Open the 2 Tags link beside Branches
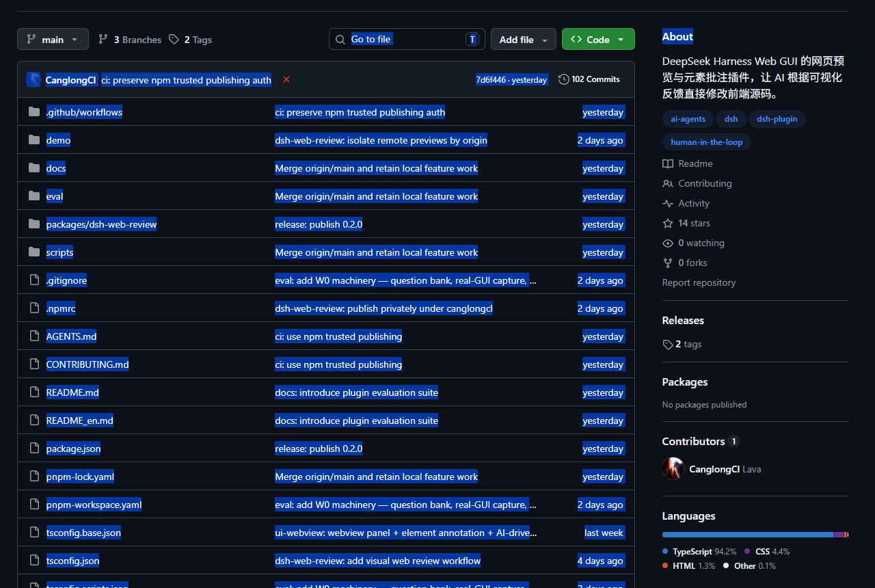Image resolution: width=875 pixels, height=588 pixels. [190, 40]
